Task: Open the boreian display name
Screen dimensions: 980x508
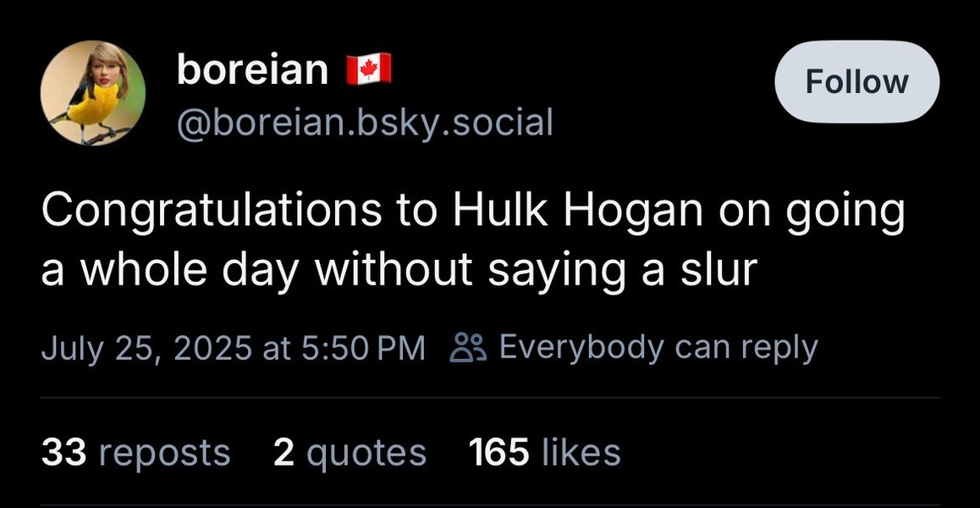Action: pyautogui.click(x=252, y=69)
